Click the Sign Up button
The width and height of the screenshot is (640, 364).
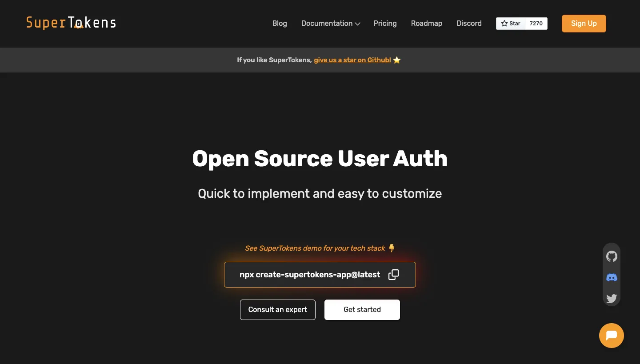584,23
